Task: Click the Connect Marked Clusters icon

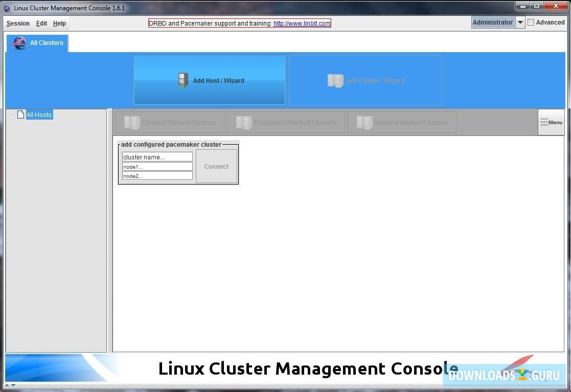Action: tap(132, 123)
